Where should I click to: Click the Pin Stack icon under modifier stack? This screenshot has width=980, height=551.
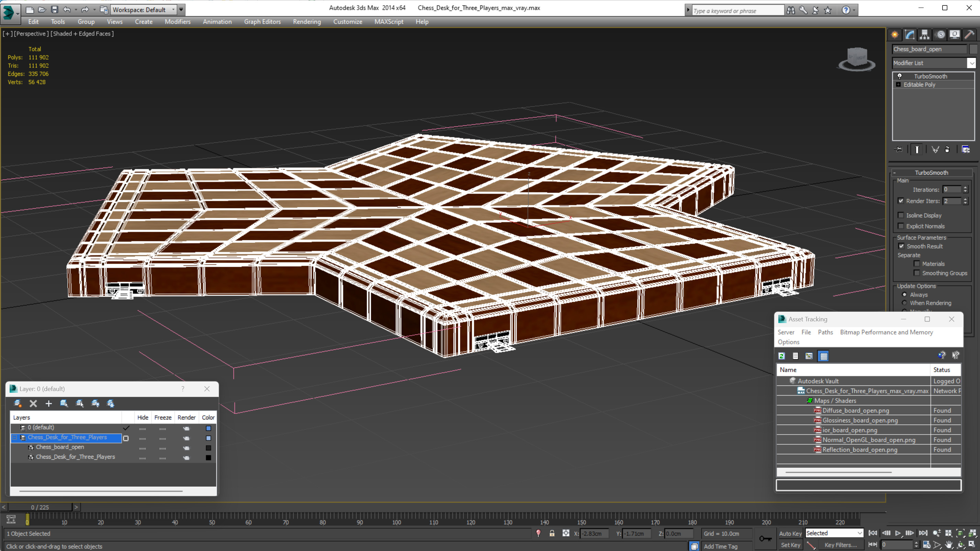899,149
